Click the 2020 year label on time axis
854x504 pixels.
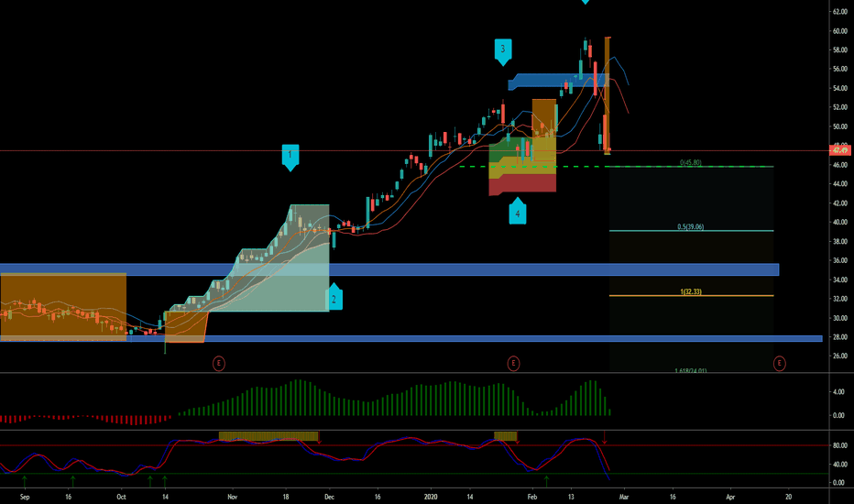click(431, 497)
